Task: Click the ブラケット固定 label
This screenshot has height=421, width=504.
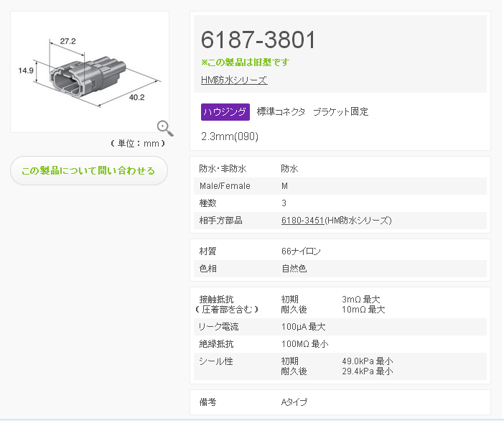Action: coord(340,112)
